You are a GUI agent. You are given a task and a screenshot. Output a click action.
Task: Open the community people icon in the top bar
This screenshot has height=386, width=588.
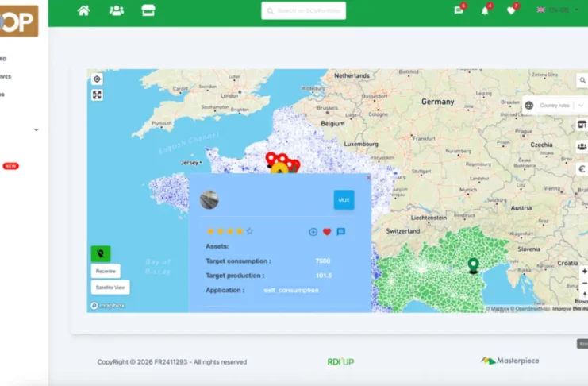[116, 10]
